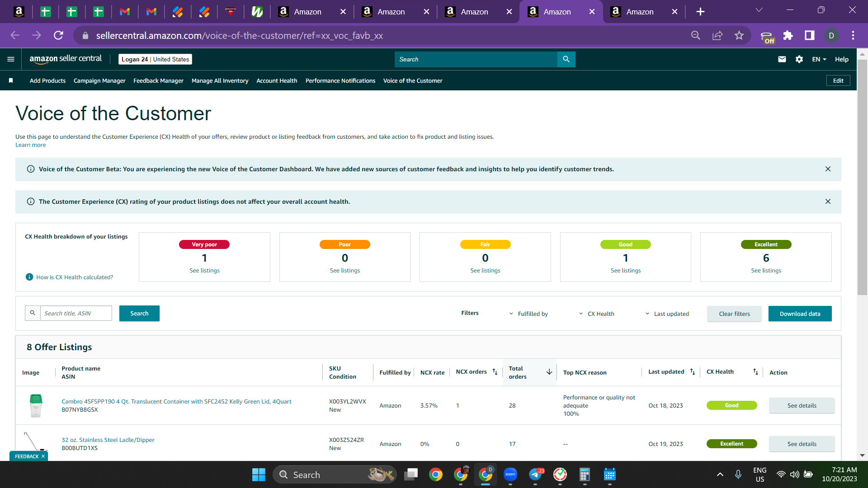
Task: Go to Account Health page
Action: 277,80
